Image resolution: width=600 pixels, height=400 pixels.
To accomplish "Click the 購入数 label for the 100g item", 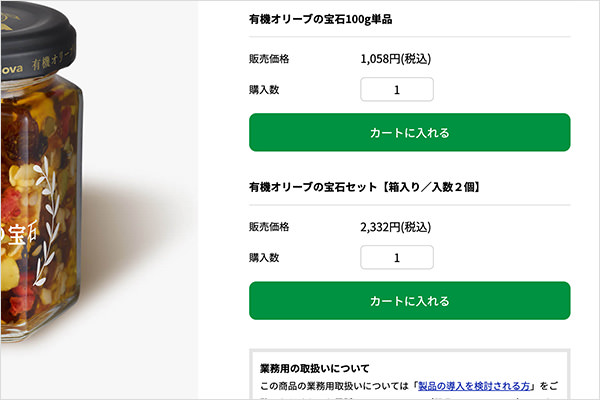I will click(x=264, y=90).
